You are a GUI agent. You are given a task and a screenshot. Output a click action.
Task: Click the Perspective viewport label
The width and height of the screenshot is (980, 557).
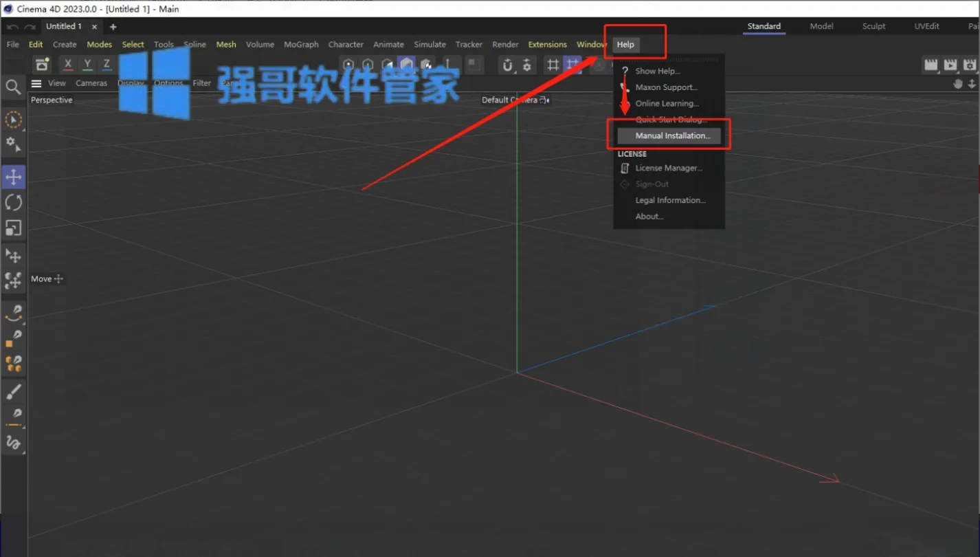(x=52, y=100)
